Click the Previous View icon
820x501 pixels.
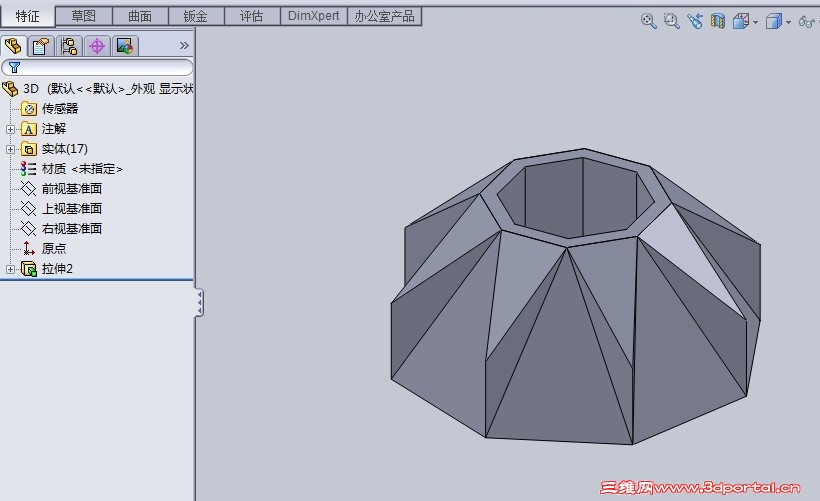695,21
